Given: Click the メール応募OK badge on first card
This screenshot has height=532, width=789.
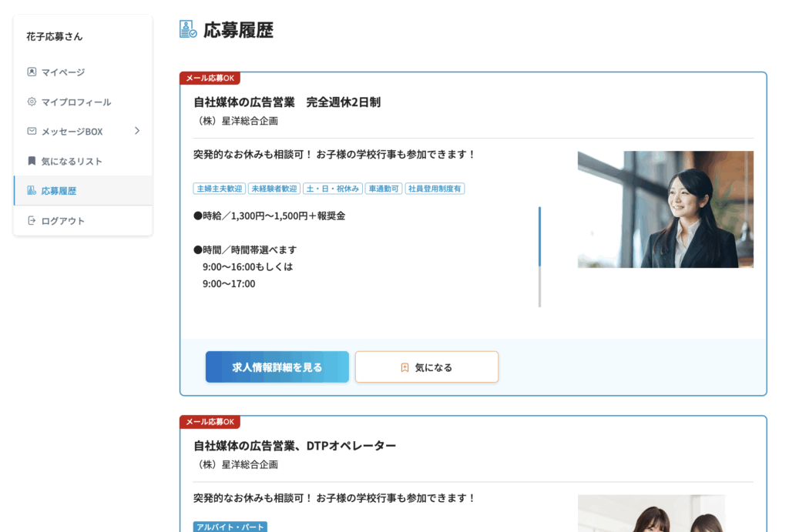Looking at the screenshot, I should 210,78.
